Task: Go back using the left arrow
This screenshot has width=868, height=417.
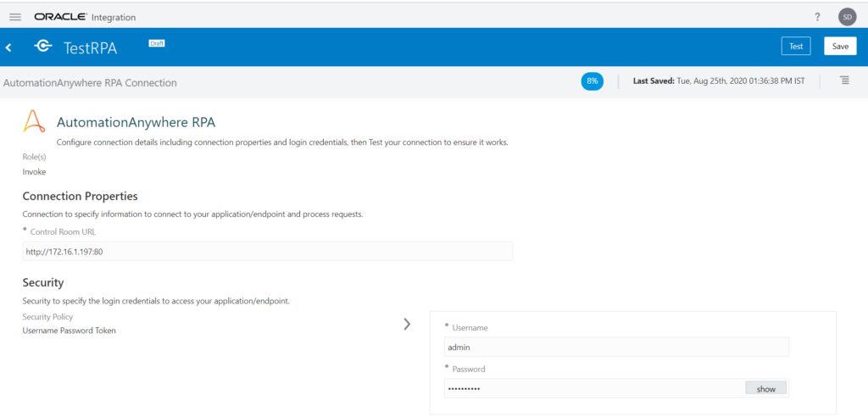Action: [8, 47]
